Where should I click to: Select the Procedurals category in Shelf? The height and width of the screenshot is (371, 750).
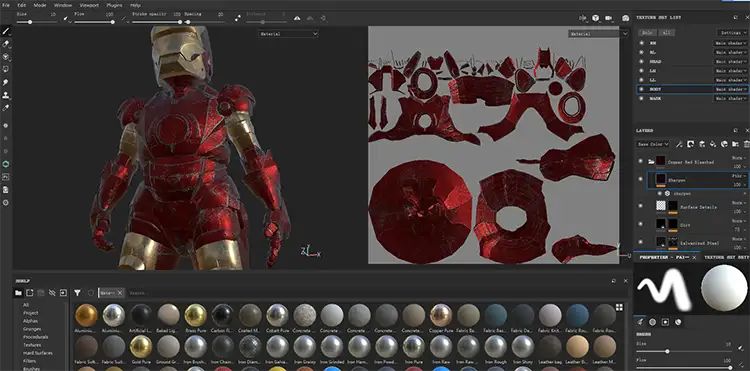35,337
